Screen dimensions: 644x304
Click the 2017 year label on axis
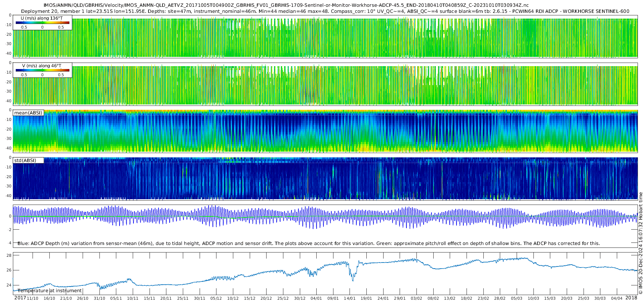coord(20,298)
